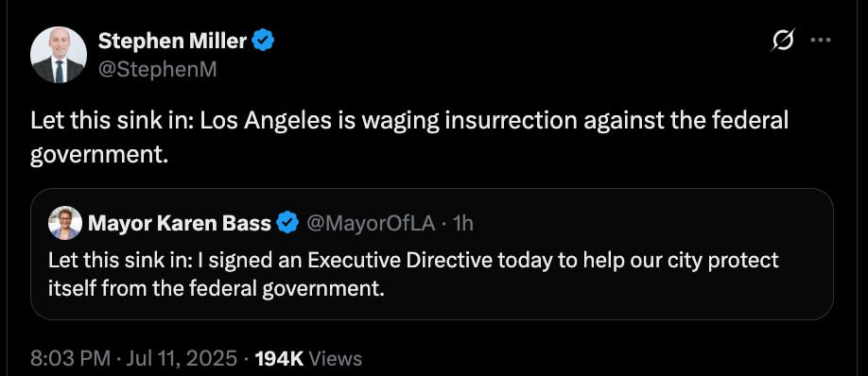Click the 194K view count
The width and height of the screenshot is (868, 376).
(279, 358)
